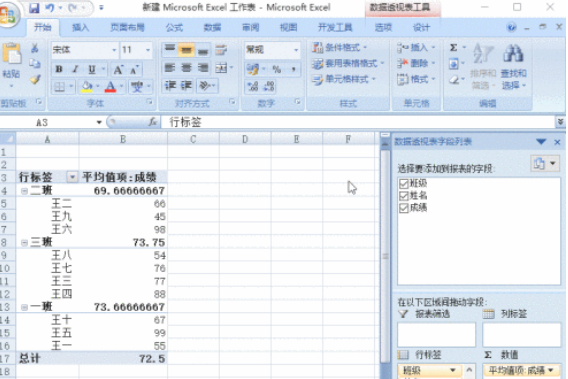Open 班级 row label field dropdown
Screen dimensions: 568x379
point(452,370)
